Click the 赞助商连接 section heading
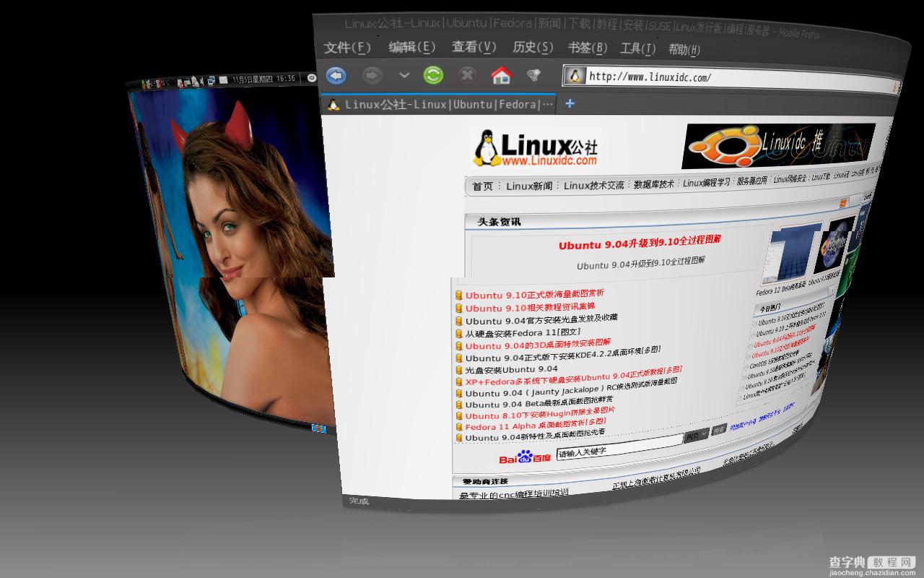924x578 pixels. tap(486, 481)
